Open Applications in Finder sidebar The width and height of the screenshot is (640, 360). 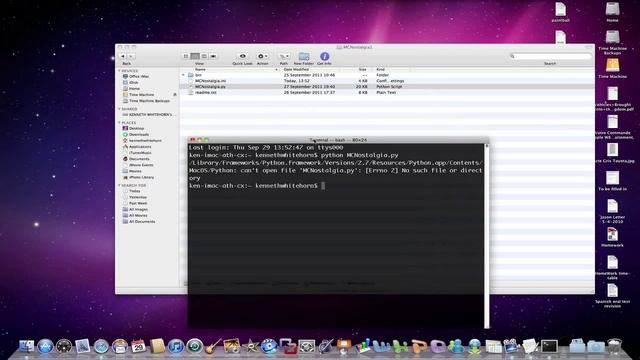point(137,147)
